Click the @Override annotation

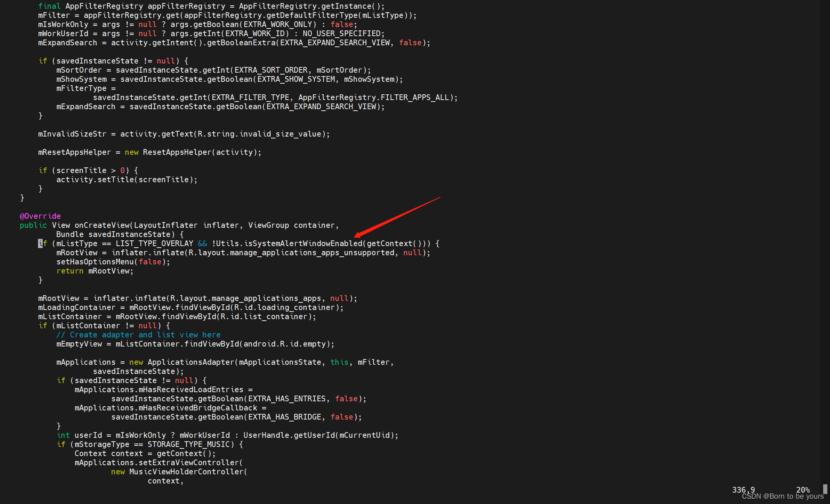[40, 216]
